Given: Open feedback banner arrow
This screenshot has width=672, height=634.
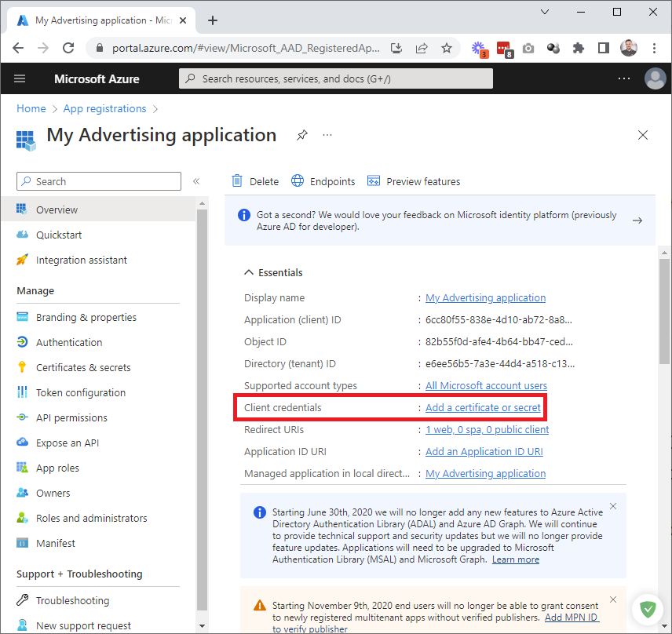Looking at the screenshot, I should pos(637,220).
